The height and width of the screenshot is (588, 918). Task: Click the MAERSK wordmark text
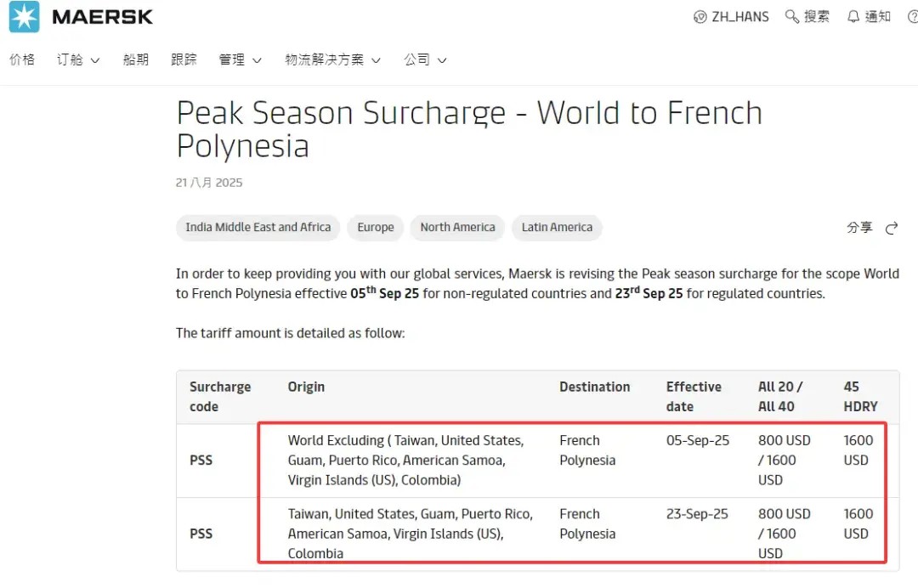tap(102, 17)
